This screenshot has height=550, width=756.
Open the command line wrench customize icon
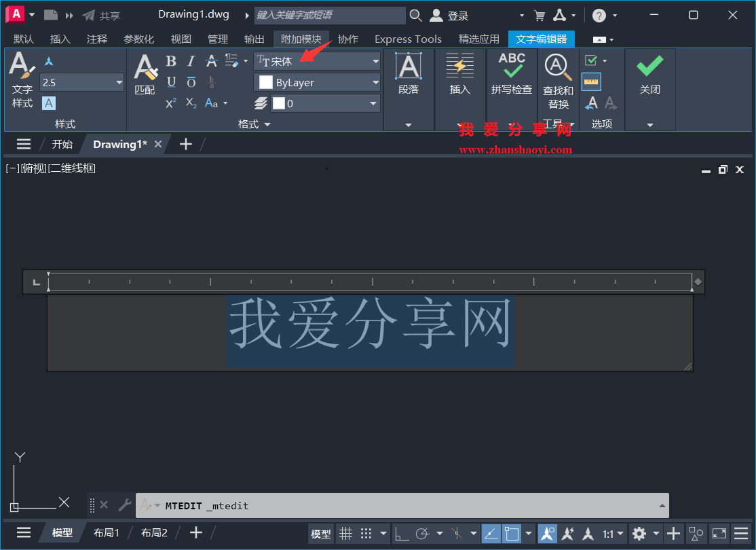point(125,505)
